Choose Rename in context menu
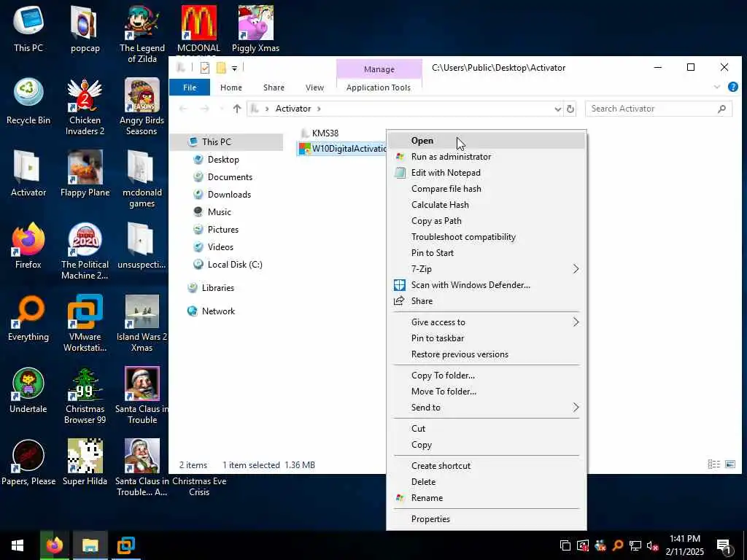The width and height of the screenshot is (747, 560). pos(486,498)
